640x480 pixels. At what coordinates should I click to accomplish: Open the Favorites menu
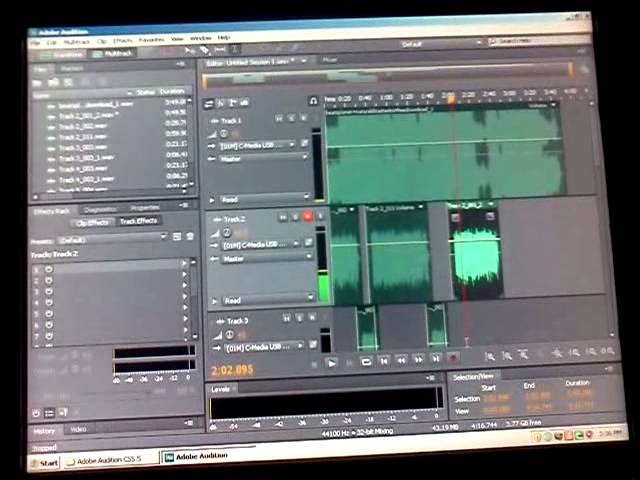point(151,40)
